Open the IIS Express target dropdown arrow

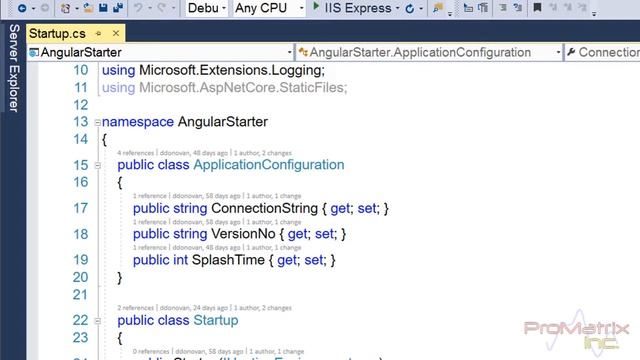[398, 8]
